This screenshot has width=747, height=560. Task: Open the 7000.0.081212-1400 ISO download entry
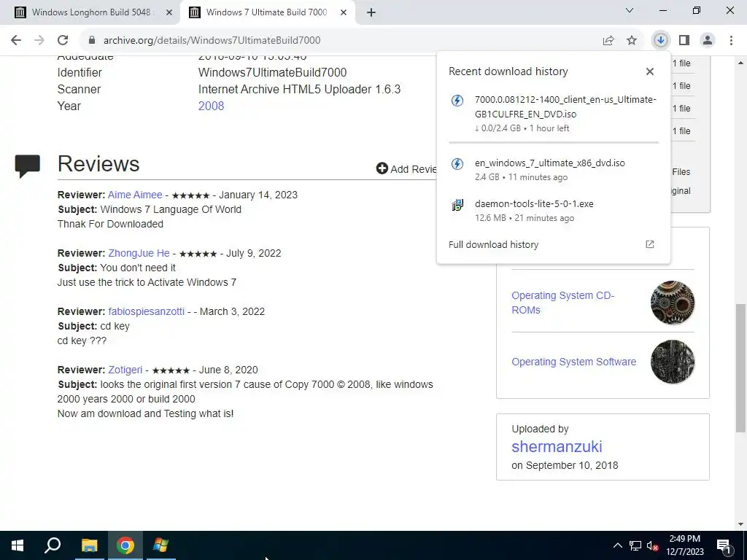pos(554,113)
